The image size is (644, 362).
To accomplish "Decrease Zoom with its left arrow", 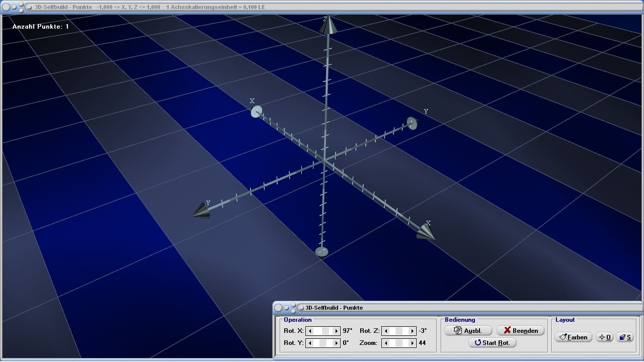I will pyautogui.click(x=385, y=343).
